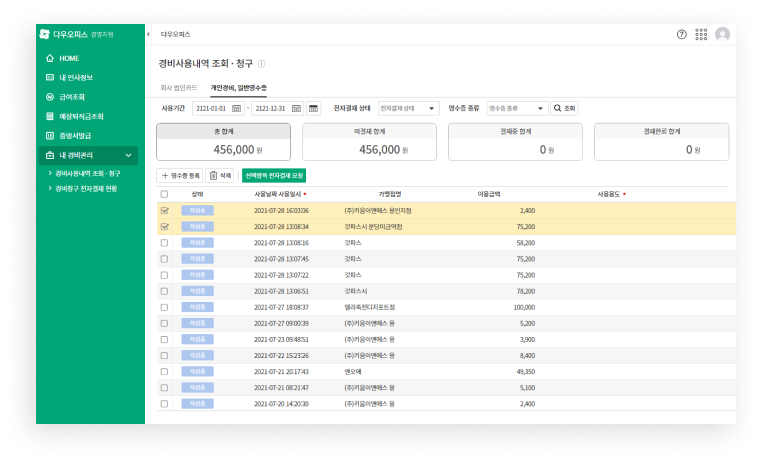Uncheck the 2021-07-28 13:08:34 row checkbox
761x461 pixels.
click(165, 227)
